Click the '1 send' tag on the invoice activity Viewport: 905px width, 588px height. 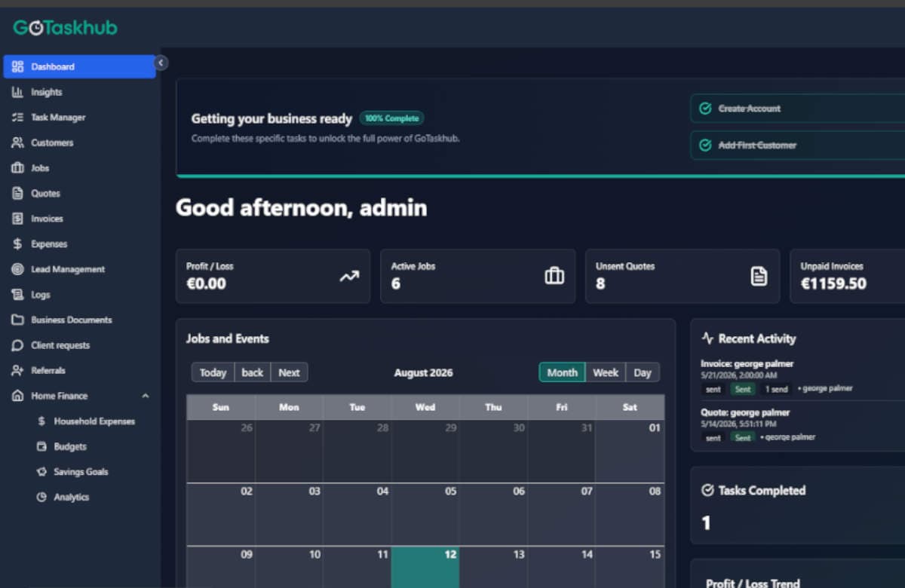point(776,389)
